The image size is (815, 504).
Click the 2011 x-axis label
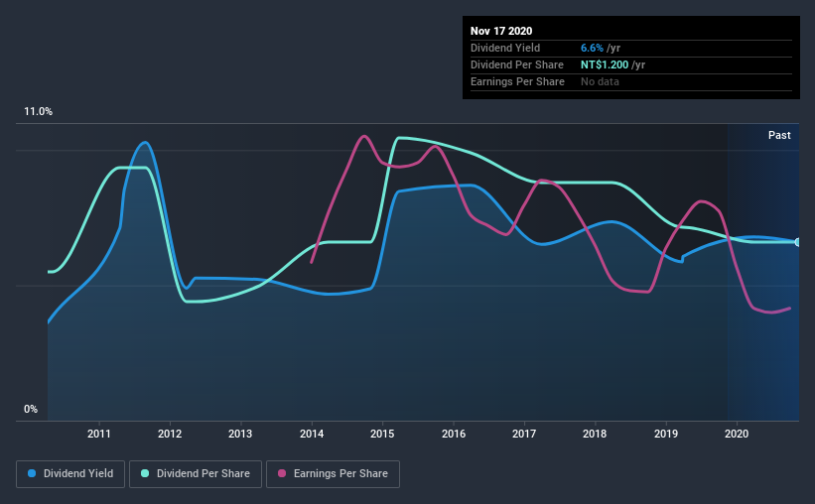coord(98,434)
